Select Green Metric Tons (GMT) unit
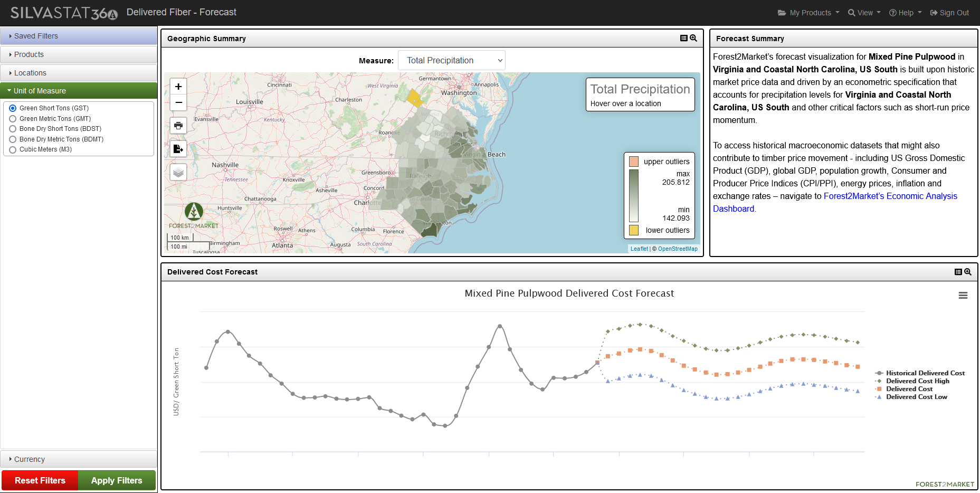Viewport: 980px width, 493px height. point(13,119)
